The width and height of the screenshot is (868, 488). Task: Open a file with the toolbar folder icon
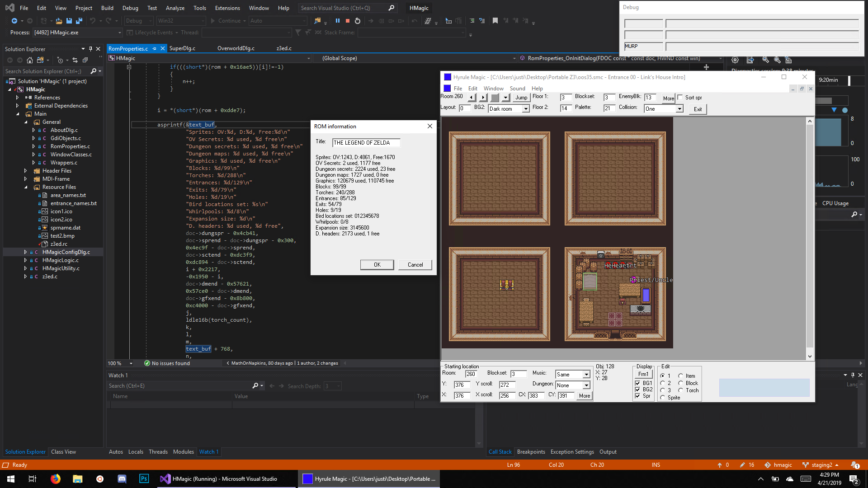59,21
